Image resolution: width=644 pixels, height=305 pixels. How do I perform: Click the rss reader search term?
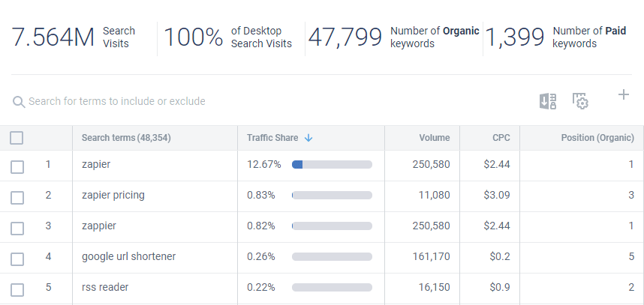[x=105, y=287]
